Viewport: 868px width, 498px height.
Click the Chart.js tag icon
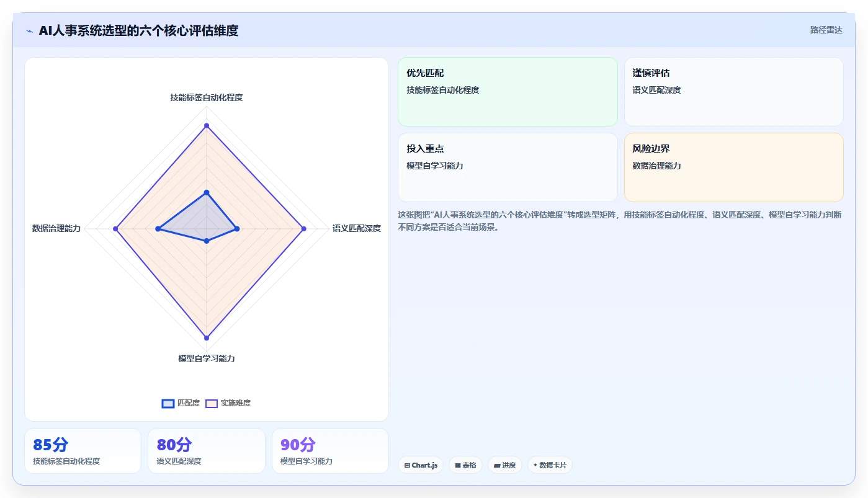tap(407, 465)
